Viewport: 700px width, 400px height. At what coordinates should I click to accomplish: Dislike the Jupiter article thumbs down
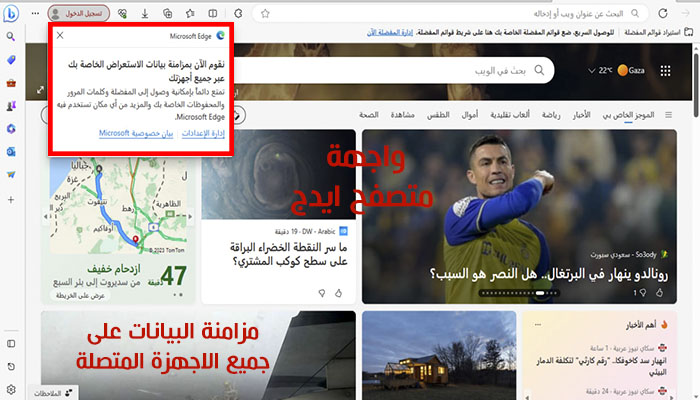(322, 293)
